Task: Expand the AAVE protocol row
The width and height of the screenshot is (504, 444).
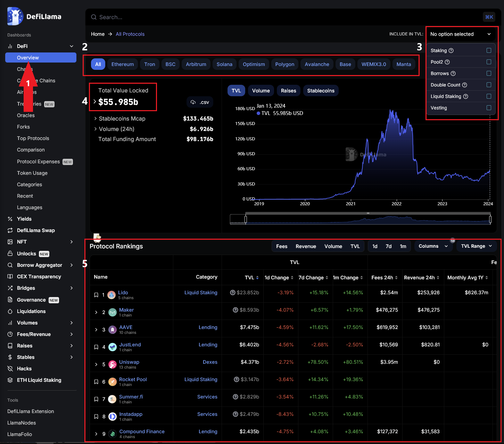Action: coord(96,330)
